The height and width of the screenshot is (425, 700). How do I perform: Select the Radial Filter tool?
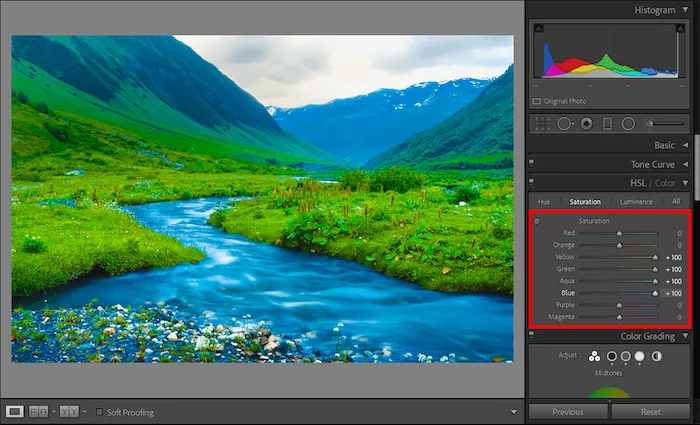(628, 124)
